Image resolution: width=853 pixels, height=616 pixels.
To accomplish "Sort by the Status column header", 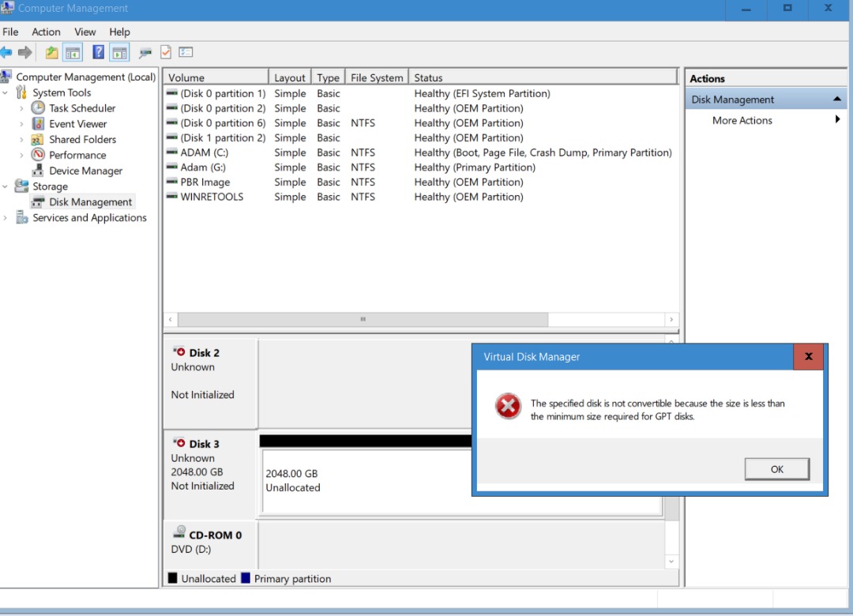I will pyautogui.click(x=543, y=77).
